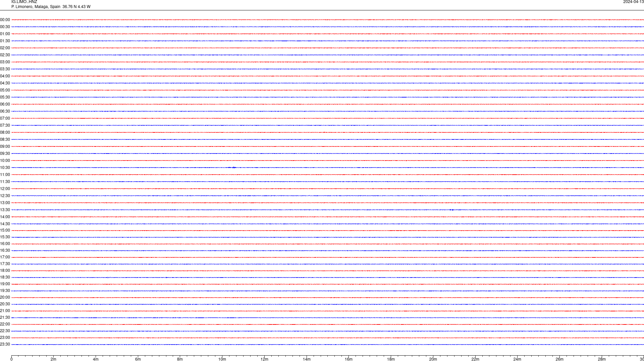Select the 04:00 time row label
644x362 pixels.
[x=5, y=76]
